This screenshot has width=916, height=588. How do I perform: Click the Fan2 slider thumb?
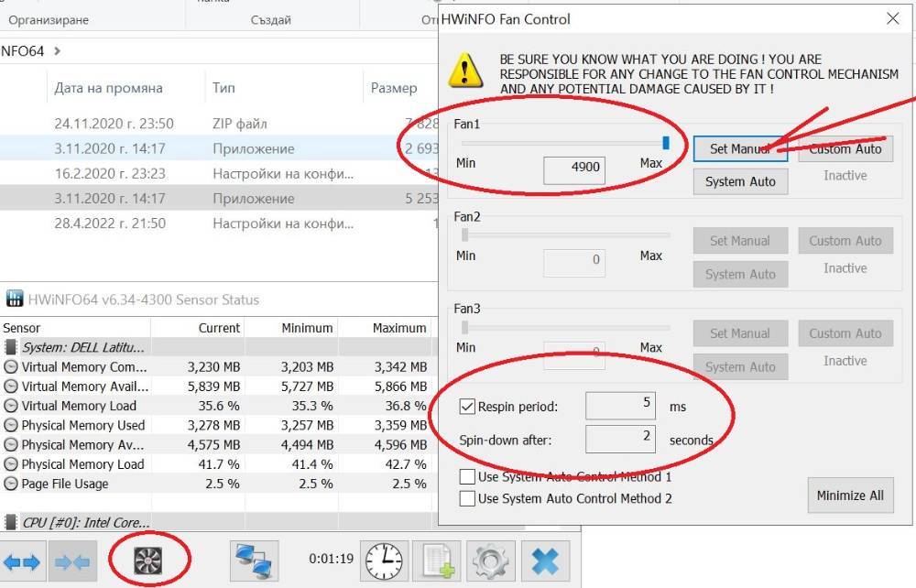coord(465,234)
